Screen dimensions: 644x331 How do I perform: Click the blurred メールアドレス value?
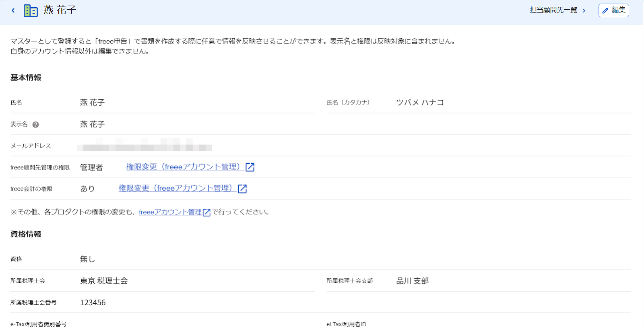tap(144, 145)
